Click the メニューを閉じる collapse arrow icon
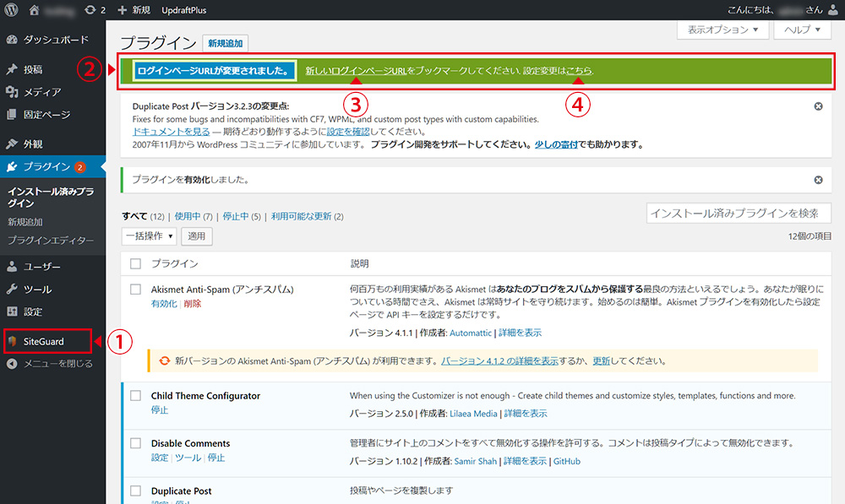Viewport: 845px width, 504px height. point(12,364)
